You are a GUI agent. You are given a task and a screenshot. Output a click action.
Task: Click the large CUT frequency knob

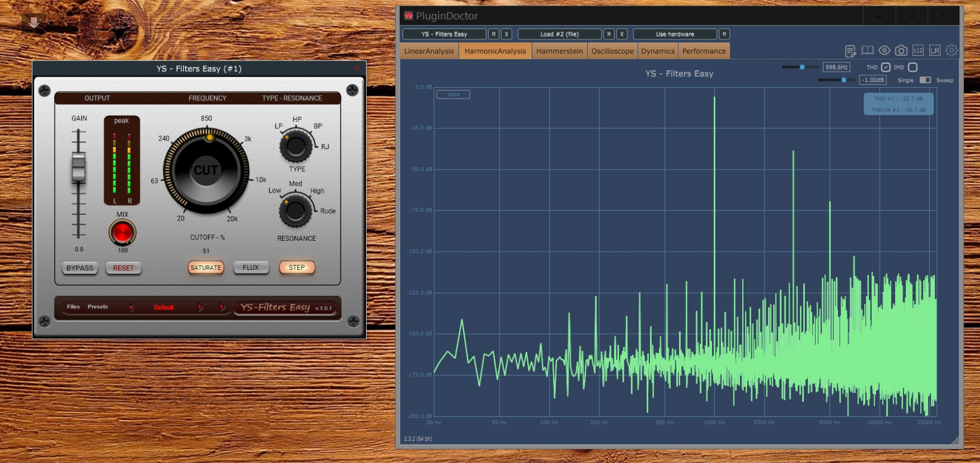[206, 171]
